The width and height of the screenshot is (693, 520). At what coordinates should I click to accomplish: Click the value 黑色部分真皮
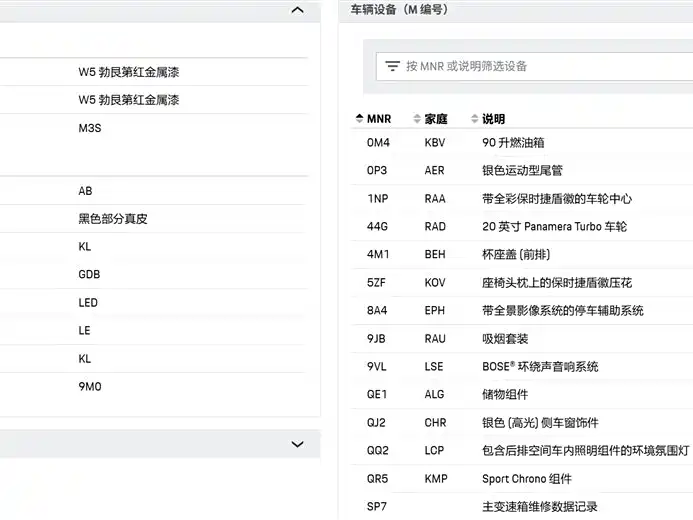[113, 219]
